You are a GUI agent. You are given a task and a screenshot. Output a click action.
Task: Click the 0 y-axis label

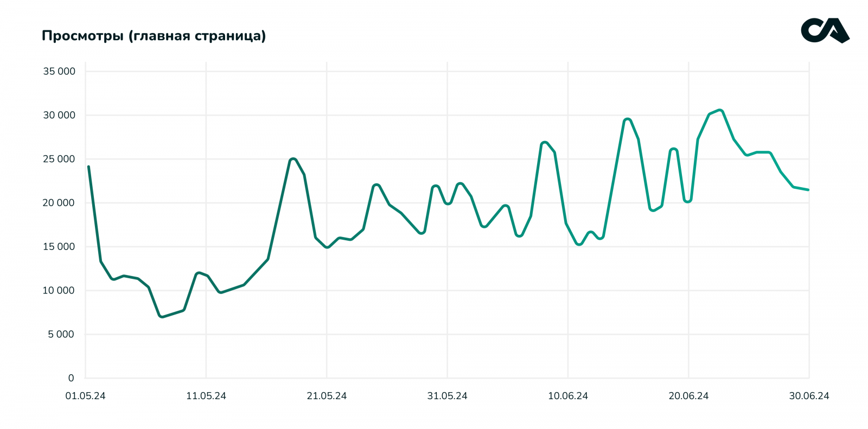click(x=71, y=379)
